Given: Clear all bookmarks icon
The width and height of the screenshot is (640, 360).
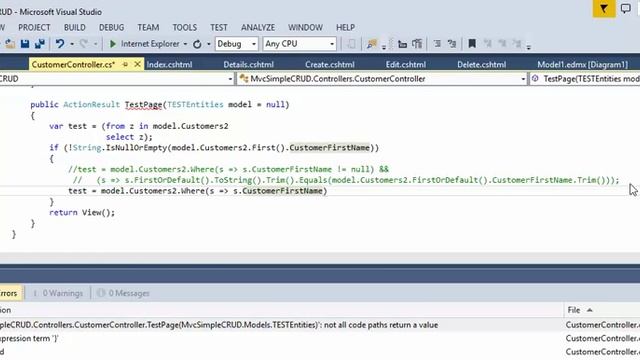Looking at the screenshot, I should point(517,44).
